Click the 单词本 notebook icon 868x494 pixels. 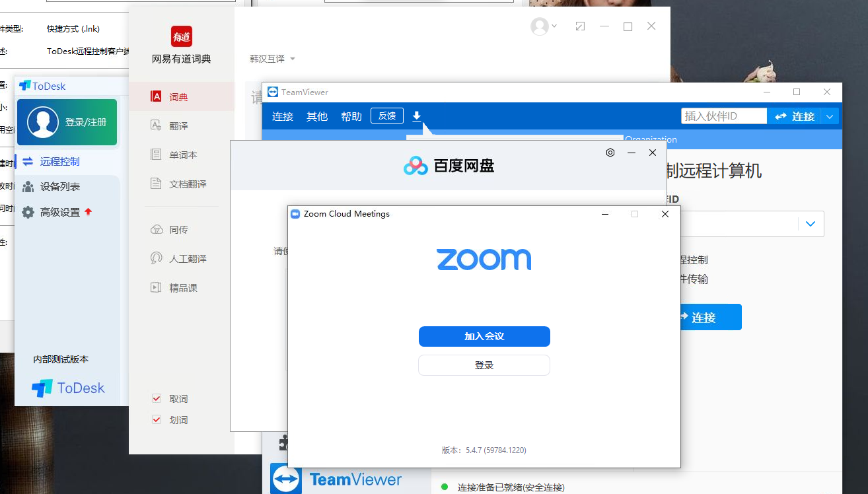pos(157,155)
